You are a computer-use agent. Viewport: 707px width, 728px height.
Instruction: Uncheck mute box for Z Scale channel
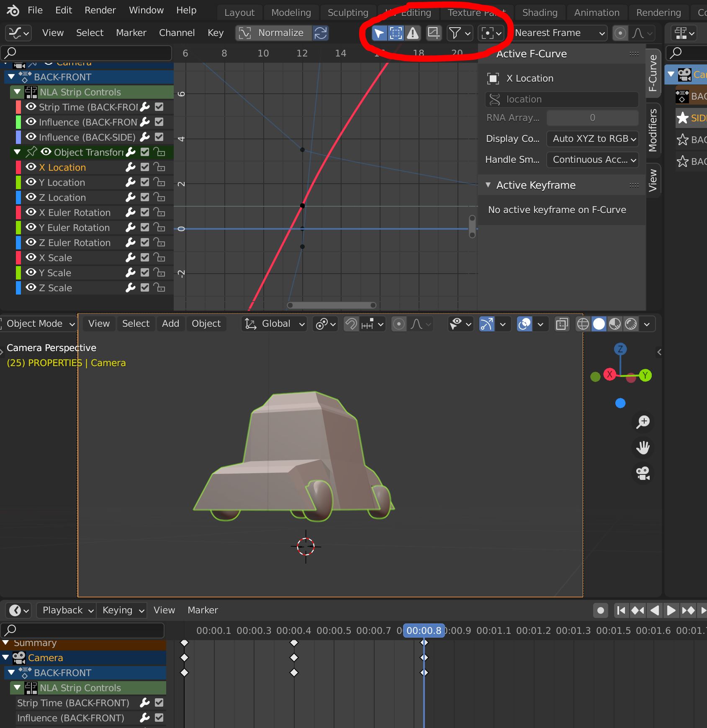click(145, 287)
